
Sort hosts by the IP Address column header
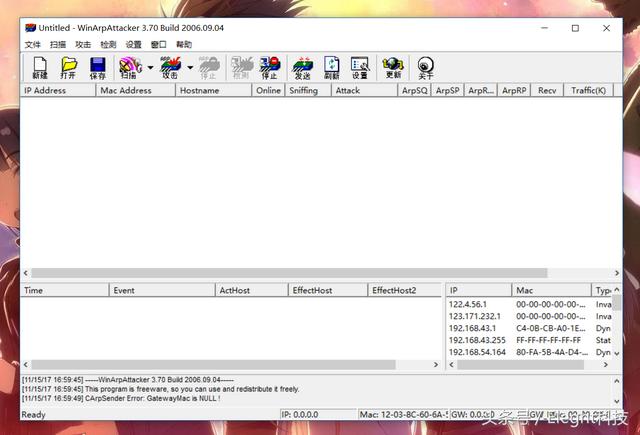coord(57,90)
